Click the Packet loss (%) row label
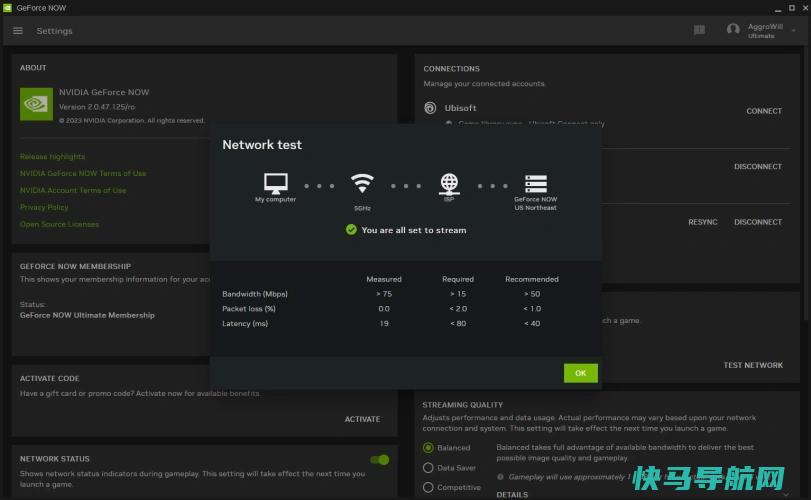811x500 pixels. tap(248, 309)
